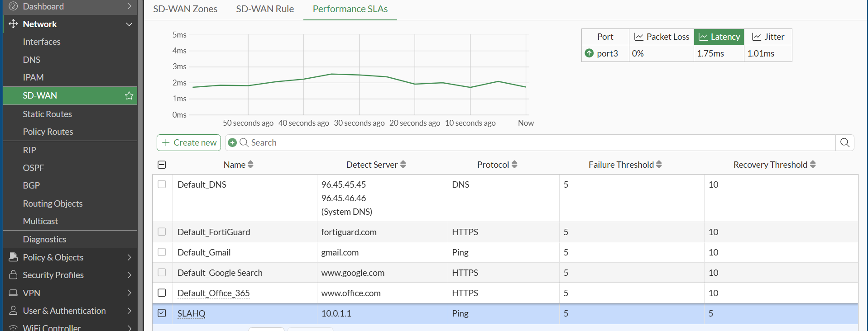Click the Latency chart icon
868x331 pixels.
coord(703,37)
